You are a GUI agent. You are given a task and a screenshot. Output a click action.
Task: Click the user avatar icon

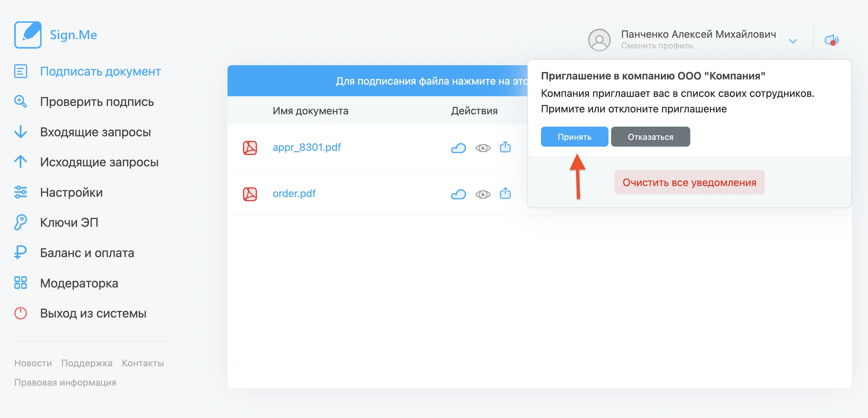(599, 40)
